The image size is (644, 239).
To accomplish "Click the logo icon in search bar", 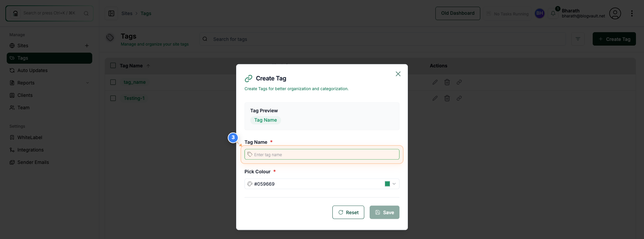I will point(15,13).
